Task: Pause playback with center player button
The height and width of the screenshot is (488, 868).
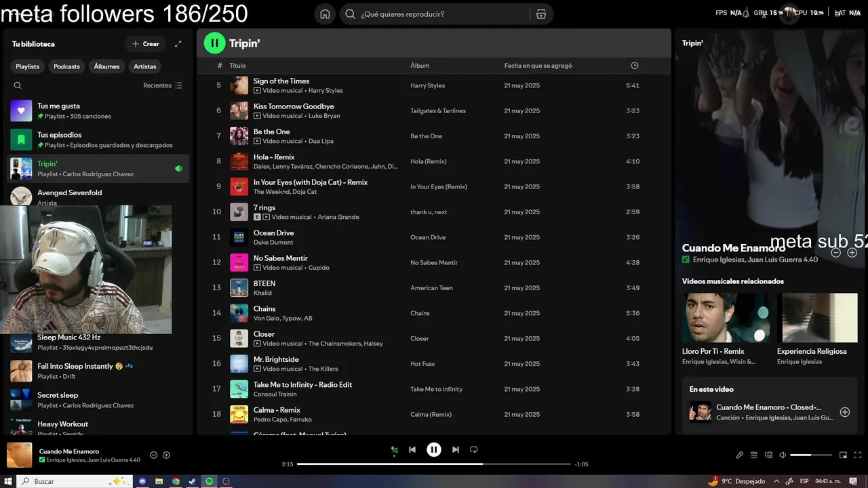Action: click(434, 449)
